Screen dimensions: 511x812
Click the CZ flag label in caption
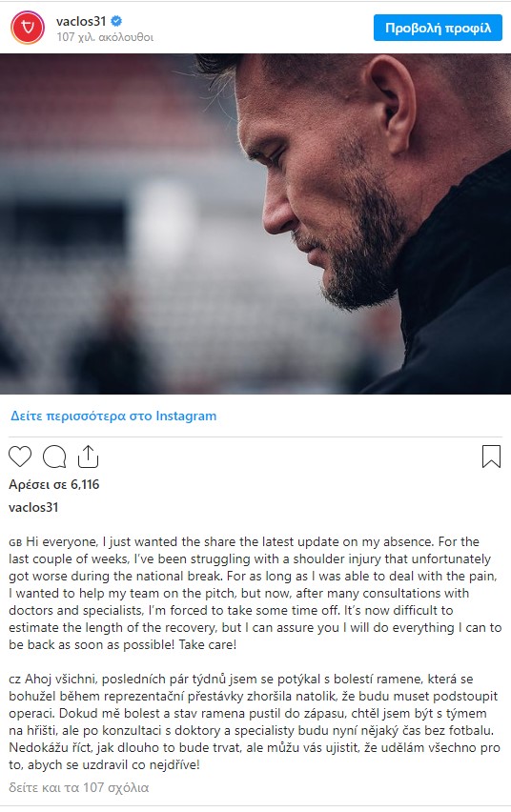click(15, 680)
